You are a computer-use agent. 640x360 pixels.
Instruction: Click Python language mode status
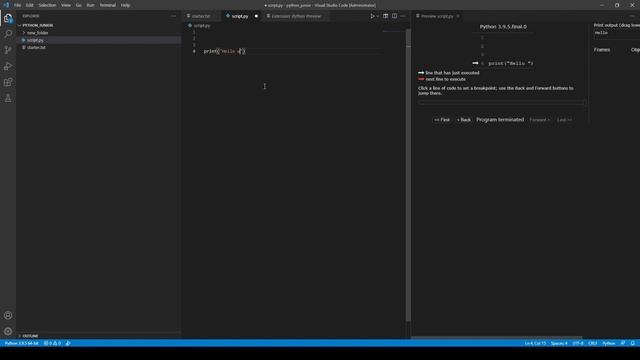pyautogui.click(x=609, y=343)
